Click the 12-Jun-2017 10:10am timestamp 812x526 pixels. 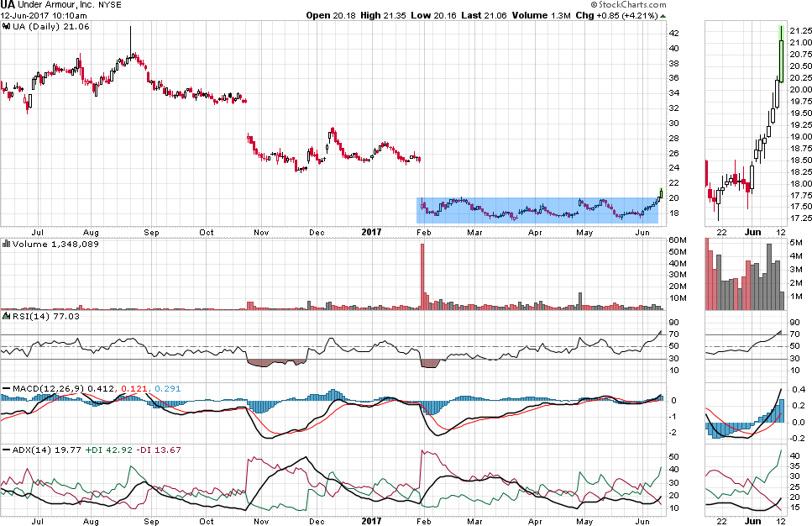pos(44,16)
